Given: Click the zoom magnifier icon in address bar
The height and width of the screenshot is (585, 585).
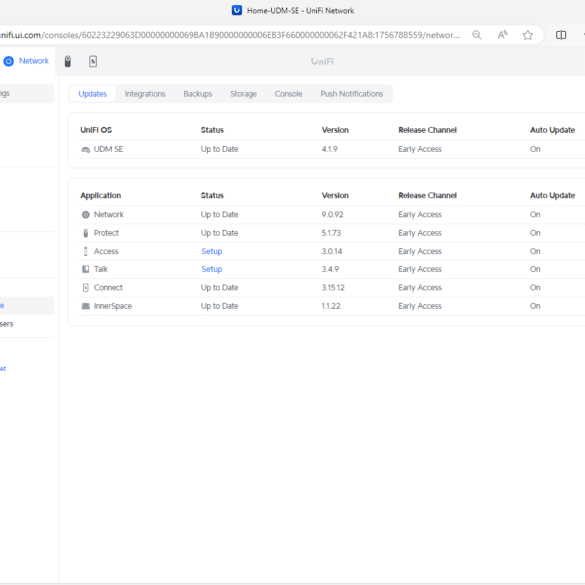Looking at the screenshot, I should (x=476, y=35).
